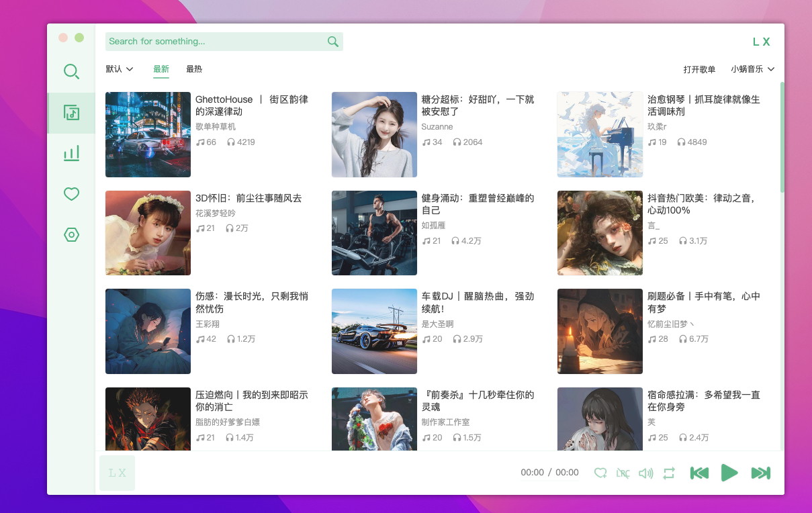Viewport: 812px width, 513px height.
Task: Open the leaderboard chart sidebar icon
Action: click(71, 153)
